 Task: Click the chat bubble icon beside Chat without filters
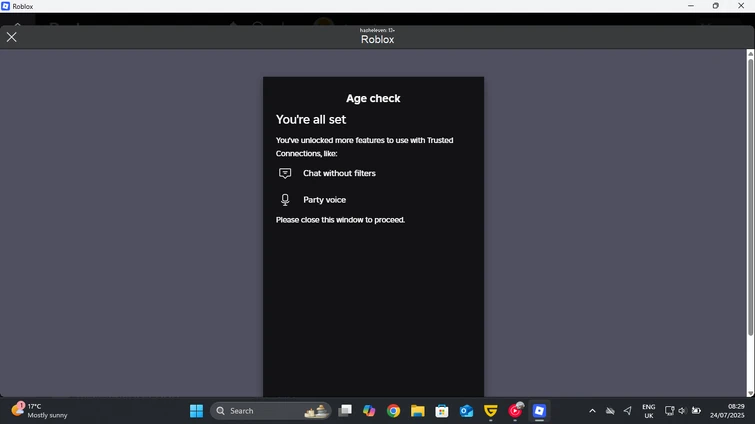[x=285, y=173]
